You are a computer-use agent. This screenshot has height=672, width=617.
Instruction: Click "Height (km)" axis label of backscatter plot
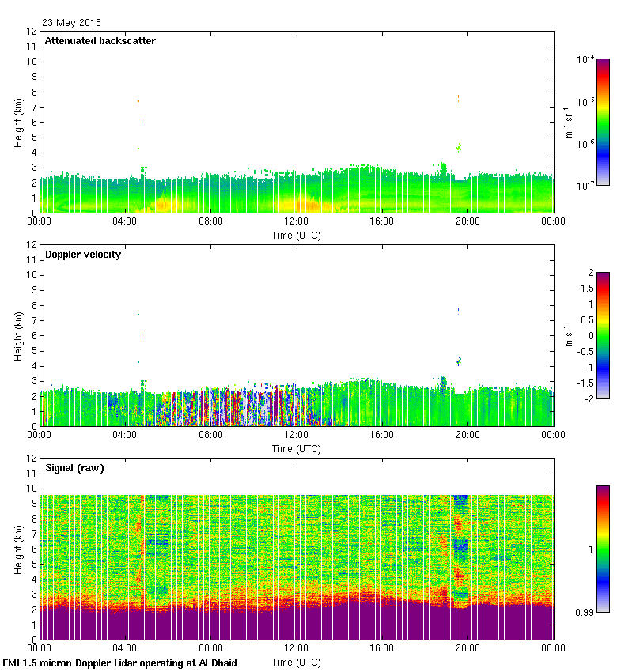tap(18, 123)
